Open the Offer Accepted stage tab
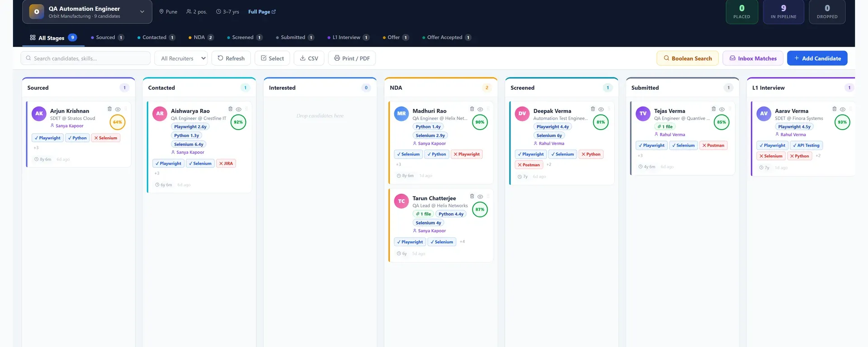868x347 pixels. [x=446, y=38]
